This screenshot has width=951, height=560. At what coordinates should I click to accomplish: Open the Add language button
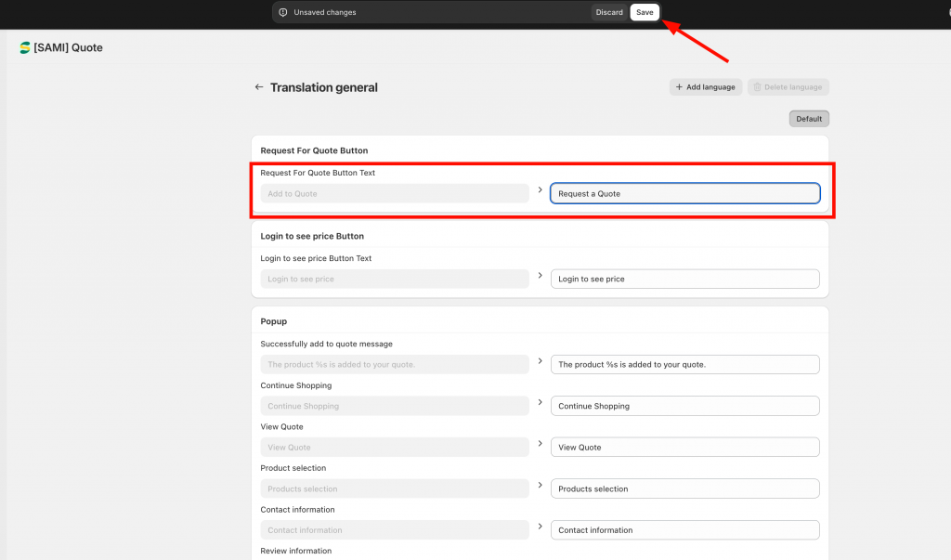(706, 87)
